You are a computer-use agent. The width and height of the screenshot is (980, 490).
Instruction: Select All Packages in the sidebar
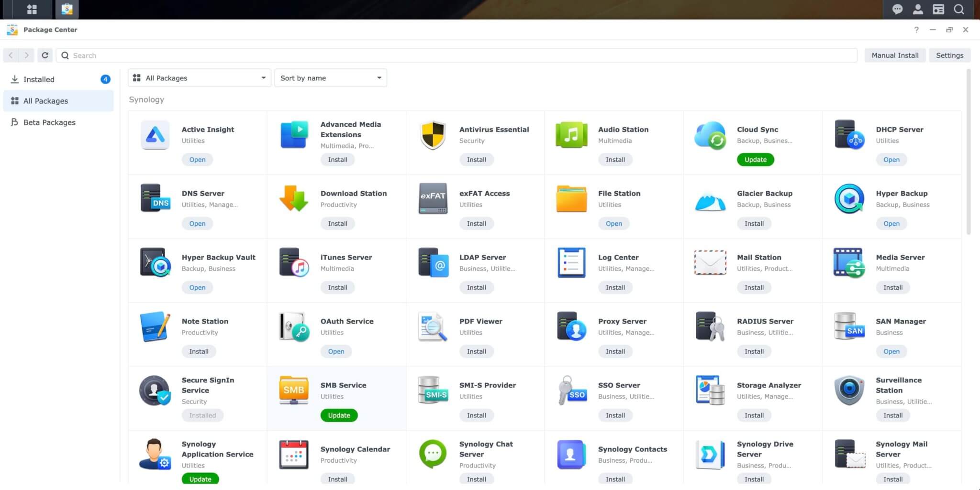pos(58,101)
